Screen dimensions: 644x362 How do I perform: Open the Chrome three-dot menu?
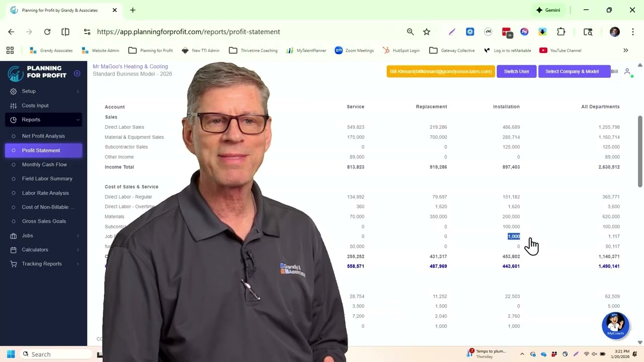click(632, 32)
